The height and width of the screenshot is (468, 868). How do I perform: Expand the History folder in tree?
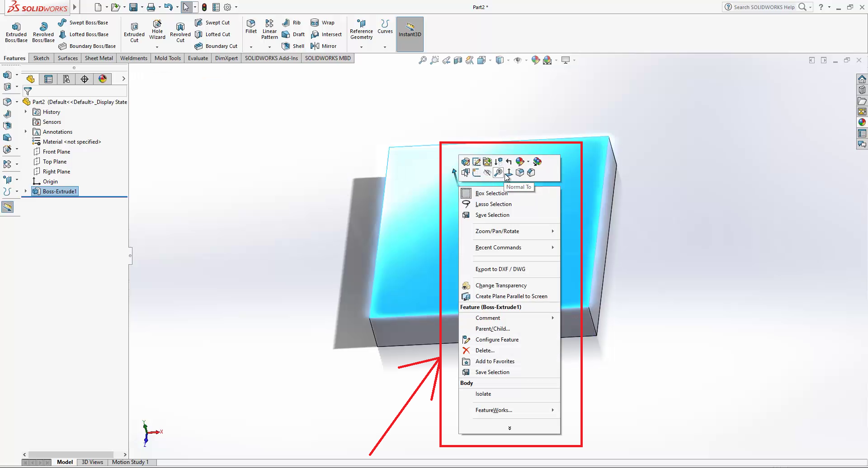pyautogui.click(x=26, y=112)
